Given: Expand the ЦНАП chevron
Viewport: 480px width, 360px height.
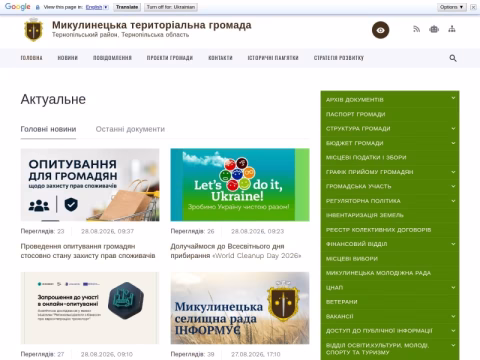Looking at the screenshot, I should [x=453, y=287].
